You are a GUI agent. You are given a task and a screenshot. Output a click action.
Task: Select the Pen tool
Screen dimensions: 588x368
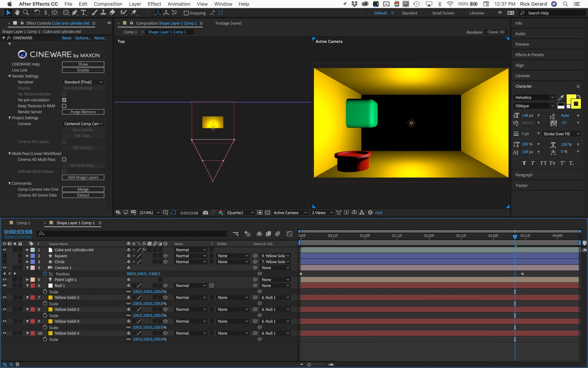(75, 13)
